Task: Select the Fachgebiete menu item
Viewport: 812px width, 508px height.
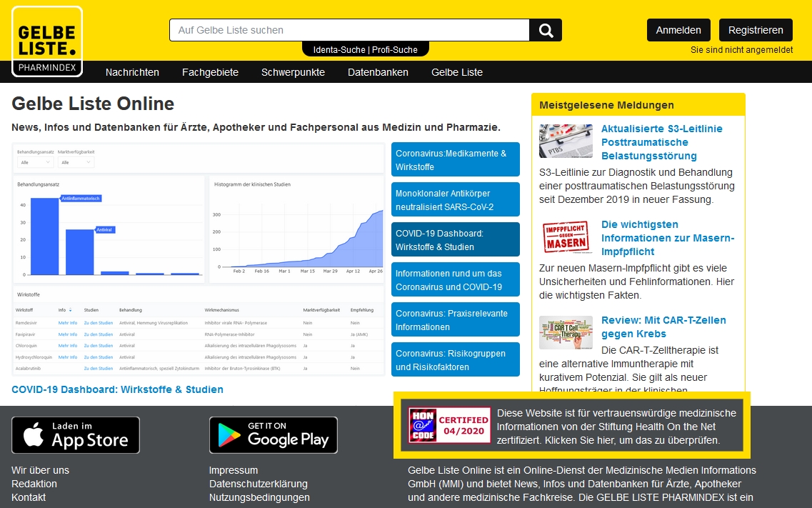Action: [x=210, y=72]
